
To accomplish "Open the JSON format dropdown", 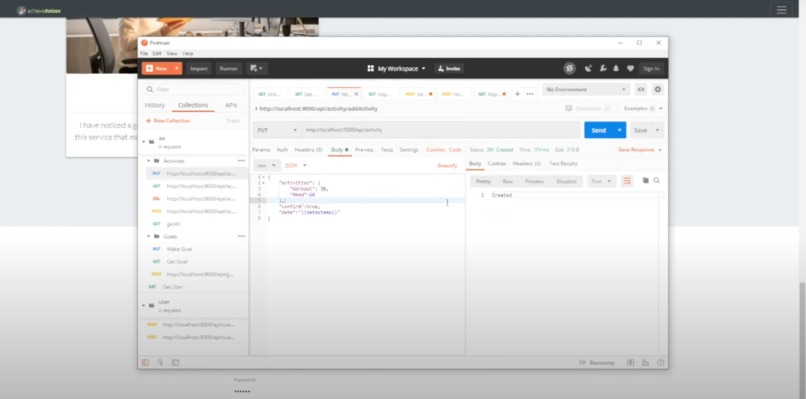I will point(296,166).
